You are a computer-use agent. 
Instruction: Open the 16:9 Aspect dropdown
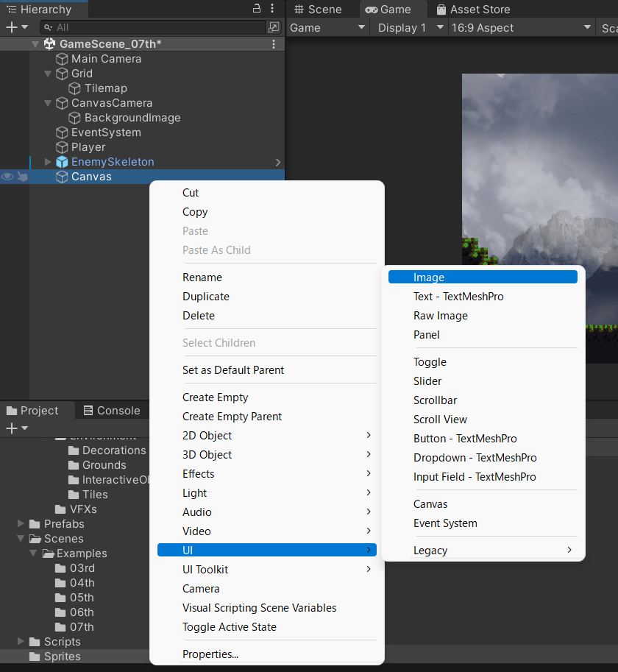(x=521, y=28)
